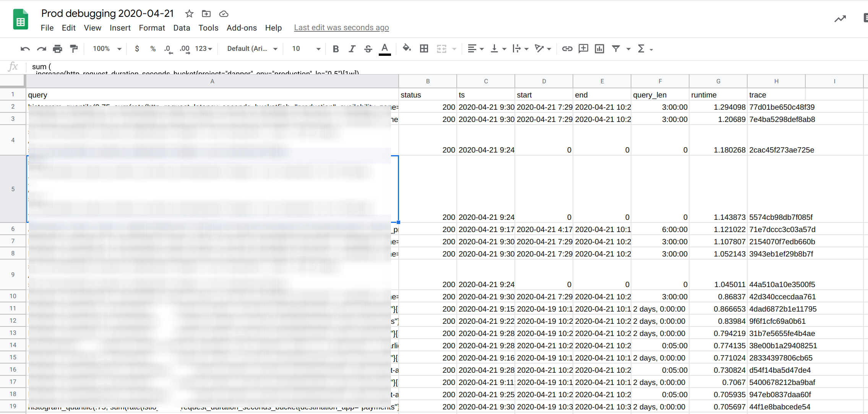The width and height of the screenshot is (868, 414).
Task: Toggle strikethrough formatting
Action: [x=368, y=49]
